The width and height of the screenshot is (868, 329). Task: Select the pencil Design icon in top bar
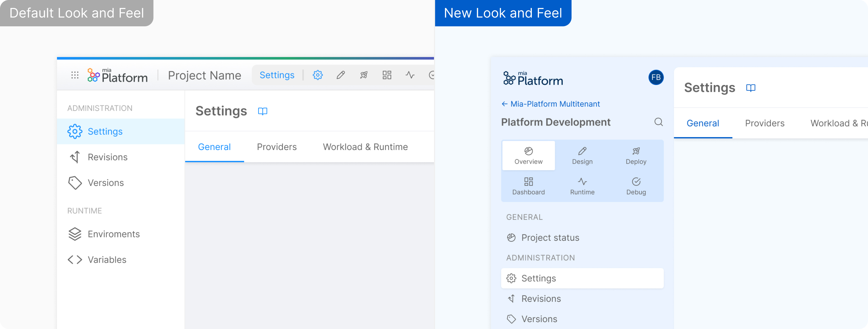341,75
